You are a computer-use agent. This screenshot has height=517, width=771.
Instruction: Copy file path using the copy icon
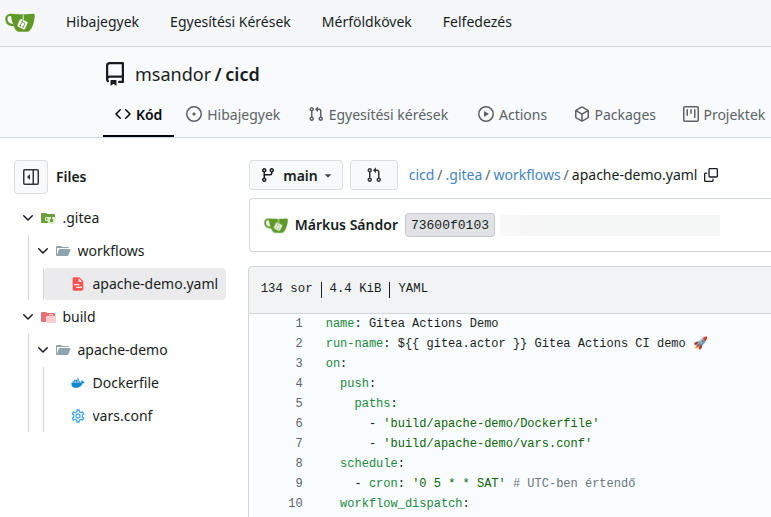pyautogui.click(x=711, y=175)
